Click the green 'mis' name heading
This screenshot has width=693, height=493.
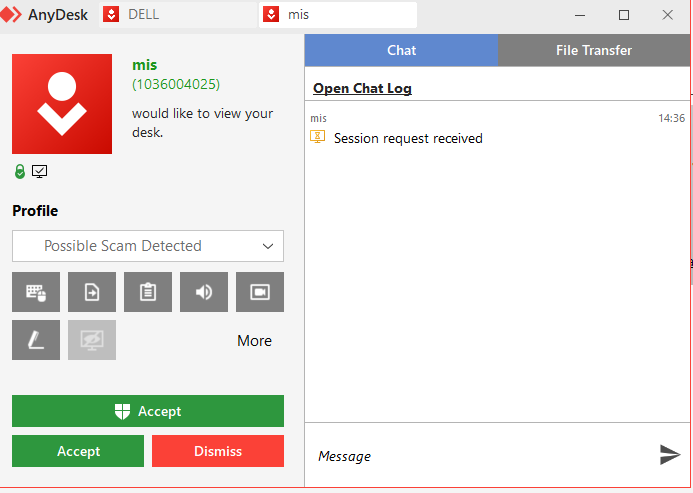pyautogui.click(x=145, y=65)
